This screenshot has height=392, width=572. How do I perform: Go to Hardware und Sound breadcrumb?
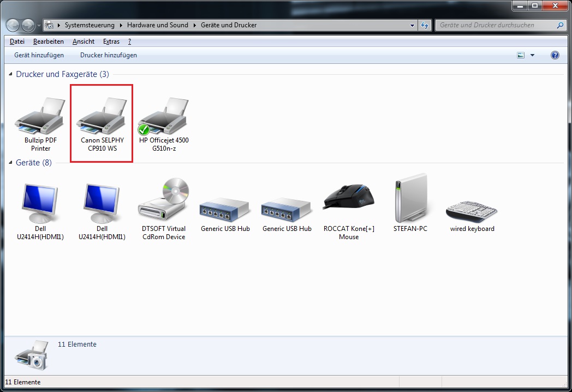(x=158, y=25)
